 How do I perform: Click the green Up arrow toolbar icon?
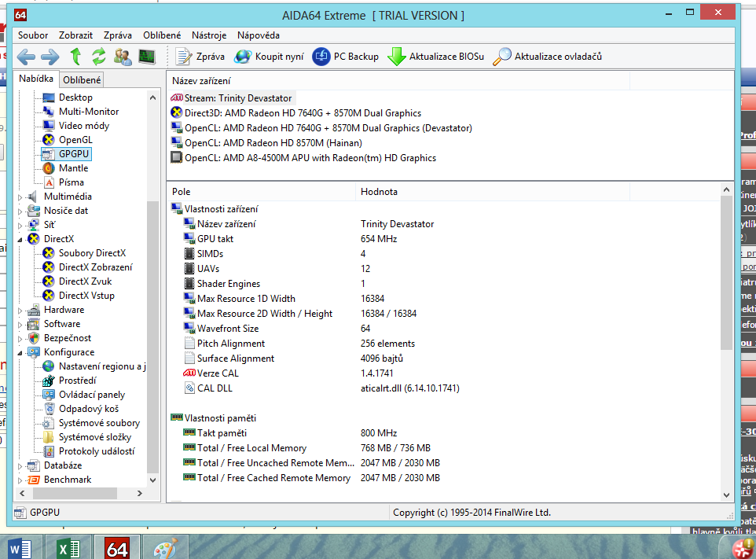[75, 57]
